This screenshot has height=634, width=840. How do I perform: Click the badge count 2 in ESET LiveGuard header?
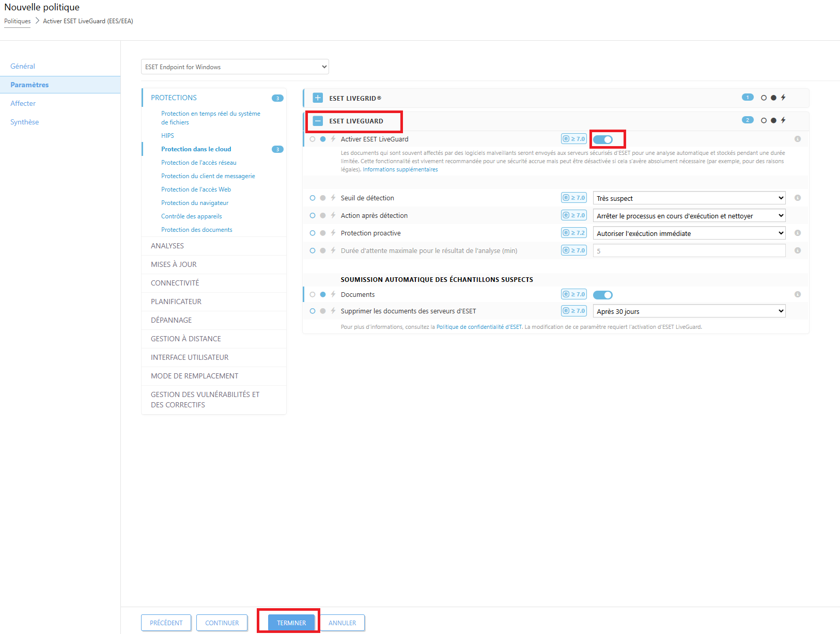[x=748, y=120]
